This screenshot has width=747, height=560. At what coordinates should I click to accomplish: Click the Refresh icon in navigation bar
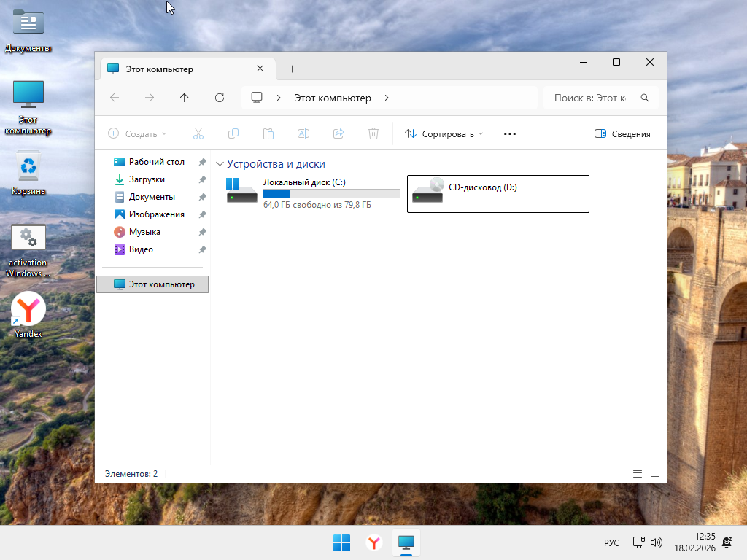[220, 98]
